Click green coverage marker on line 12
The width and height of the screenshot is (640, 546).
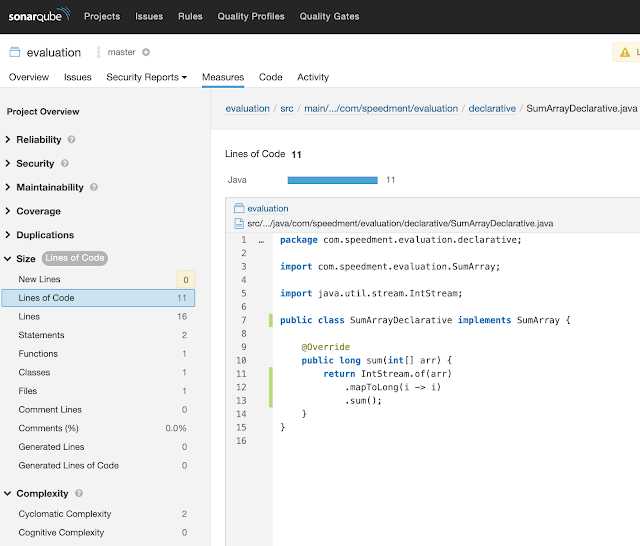[270, 387]
